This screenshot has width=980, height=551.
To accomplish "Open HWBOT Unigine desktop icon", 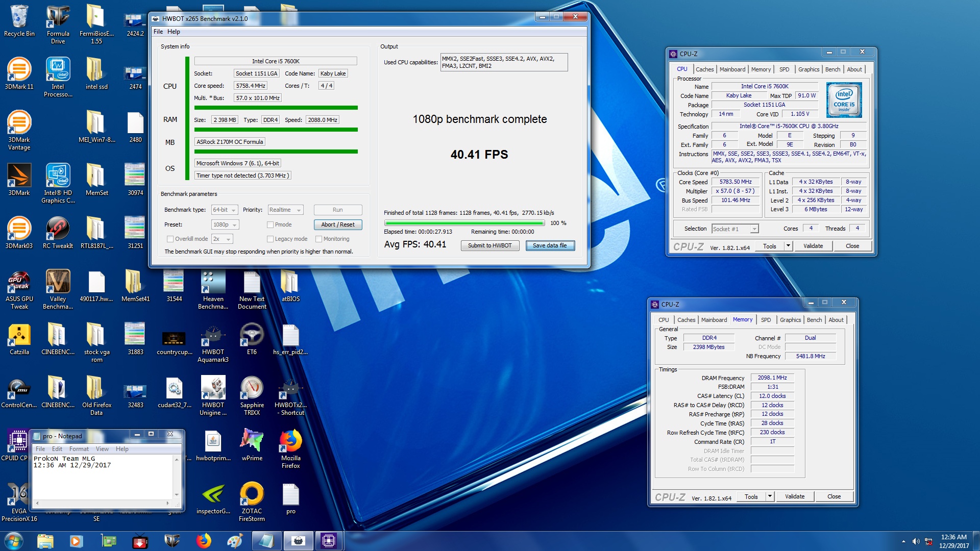I will (x=213, y=395).
